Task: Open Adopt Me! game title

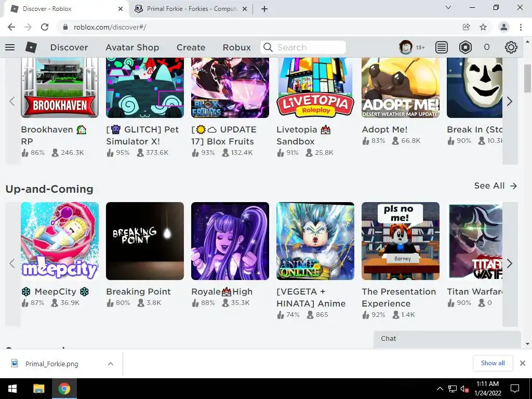Action: [x=385, y=129]
